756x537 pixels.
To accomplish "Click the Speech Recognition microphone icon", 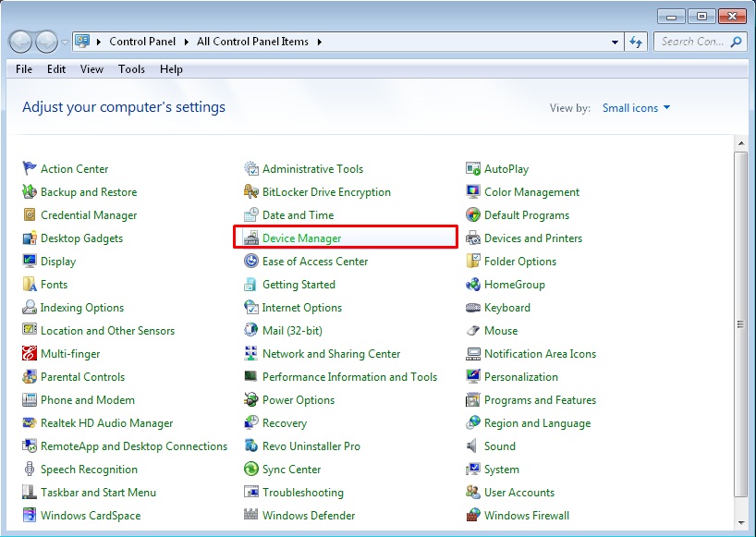I will tap(30, 469).
